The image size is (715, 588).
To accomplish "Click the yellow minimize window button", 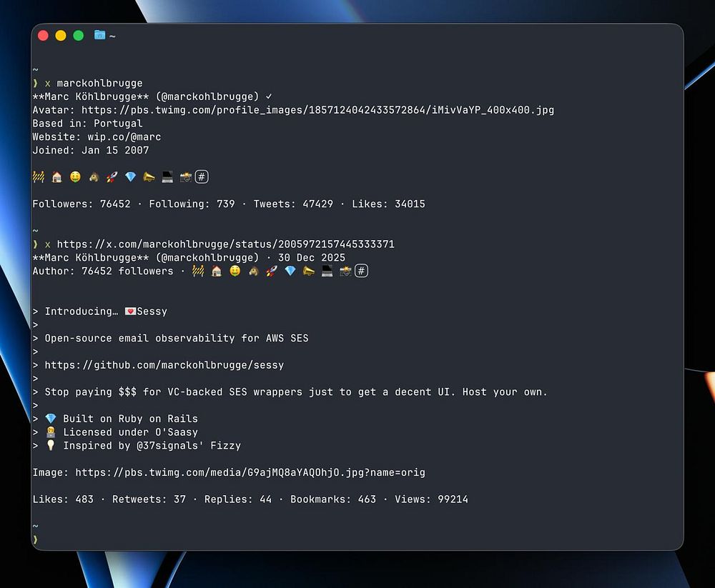I will [61, 36].
